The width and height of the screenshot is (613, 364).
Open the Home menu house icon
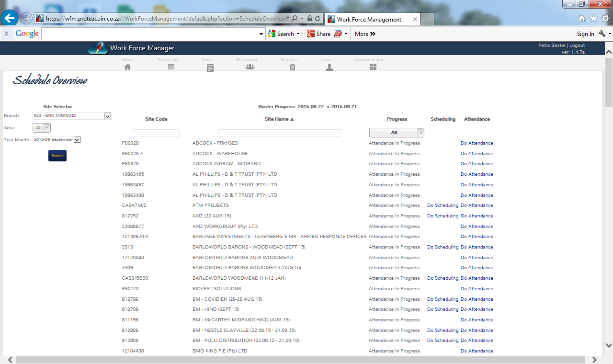click(127, 67)
